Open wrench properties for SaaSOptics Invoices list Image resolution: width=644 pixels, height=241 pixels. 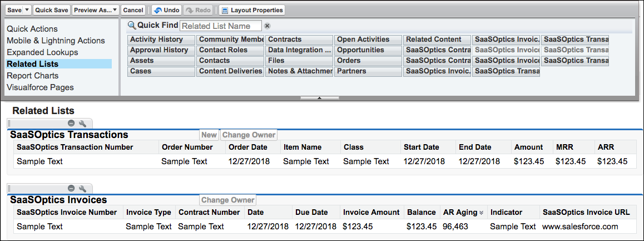click(x=82, y=188)
